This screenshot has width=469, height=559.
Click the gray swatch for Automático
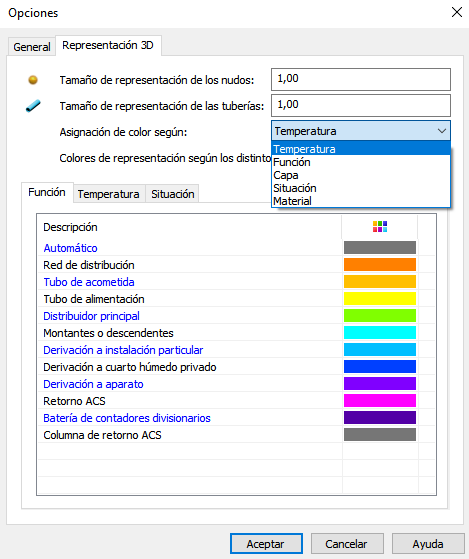(x=380, y=247)
